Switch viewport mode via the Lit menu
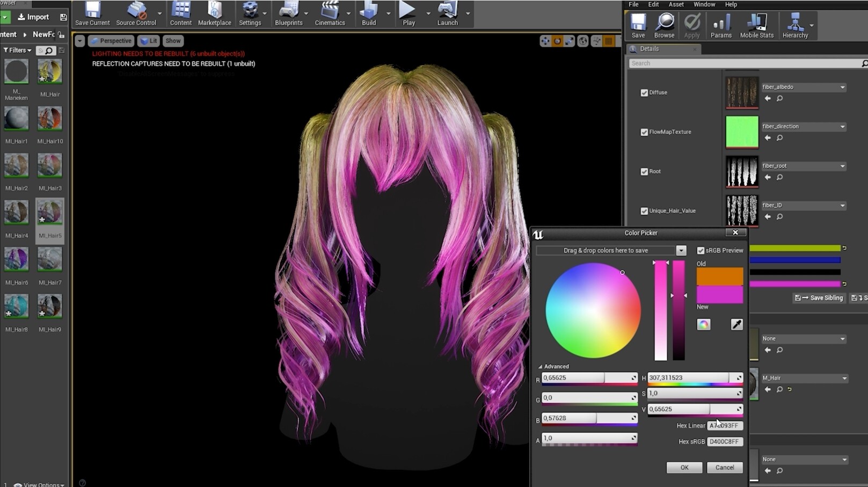The width and height of the screenshot is (868, 487). (x=149, y=40)
